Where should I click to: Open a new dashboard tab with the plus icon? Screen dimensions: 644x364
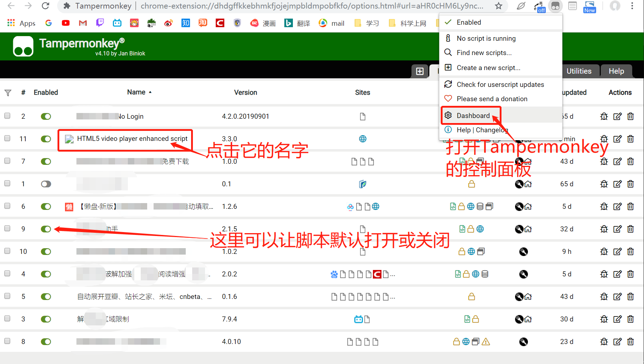click(x=419, y=71)
